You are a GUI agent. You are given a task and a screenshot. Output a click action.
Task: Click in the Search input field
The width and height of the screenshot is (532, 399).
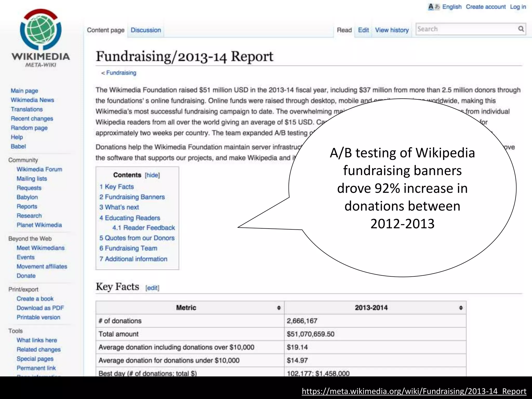click(465, 29)
